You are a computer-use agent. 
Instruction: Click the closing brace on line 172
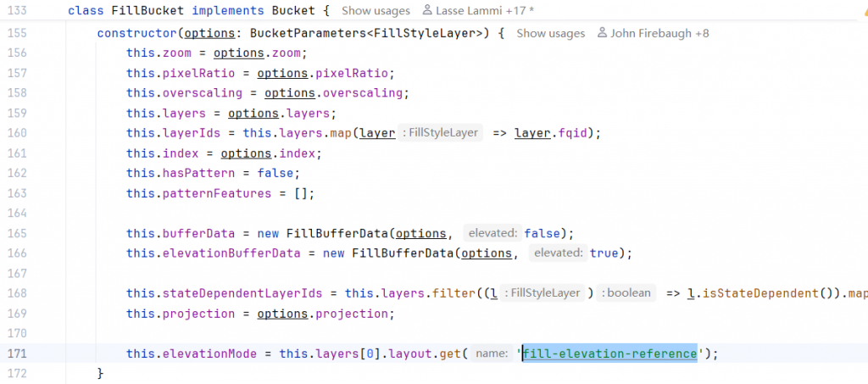pos(101,373)
